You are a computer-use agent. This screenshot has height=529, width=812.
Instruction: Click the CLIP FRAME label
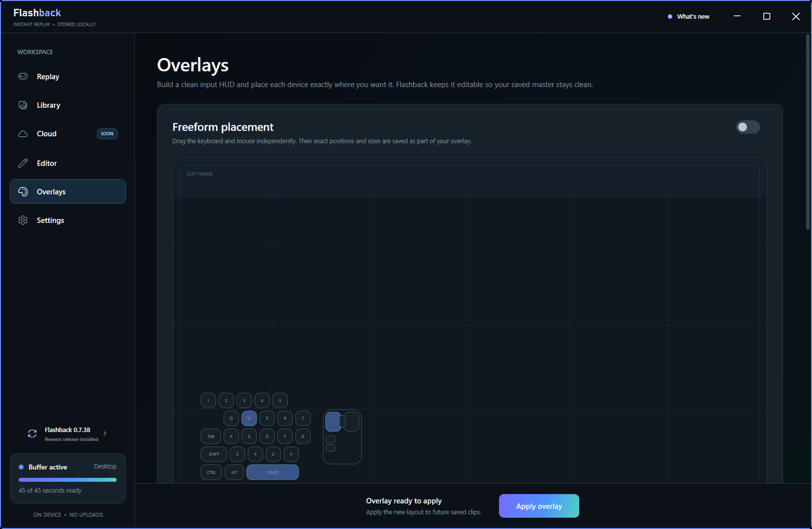pyautogui.click(x=200, y=174)
